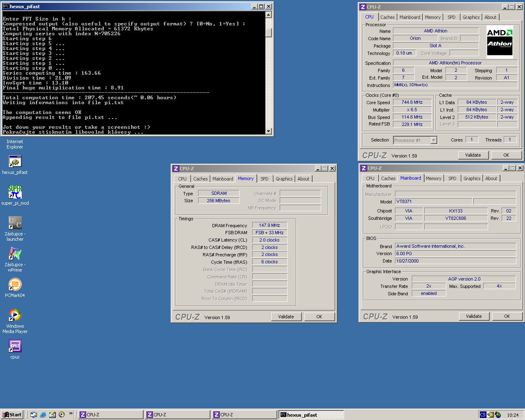Click the BIOS brand Award Software field

pyautogui.click(x=455, y=246)
